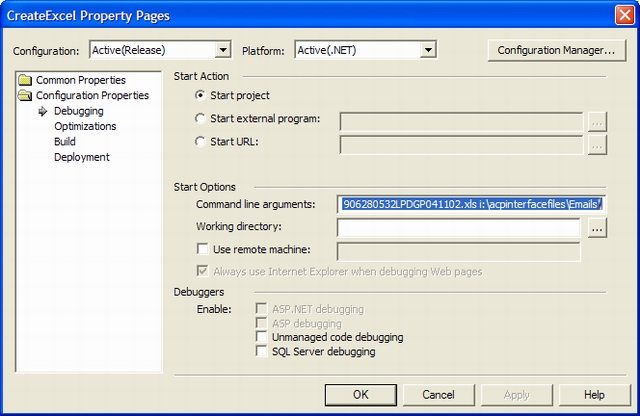Click the Start external program path field
The height and width of the screenshot is (416, 640).
[461, 122]
